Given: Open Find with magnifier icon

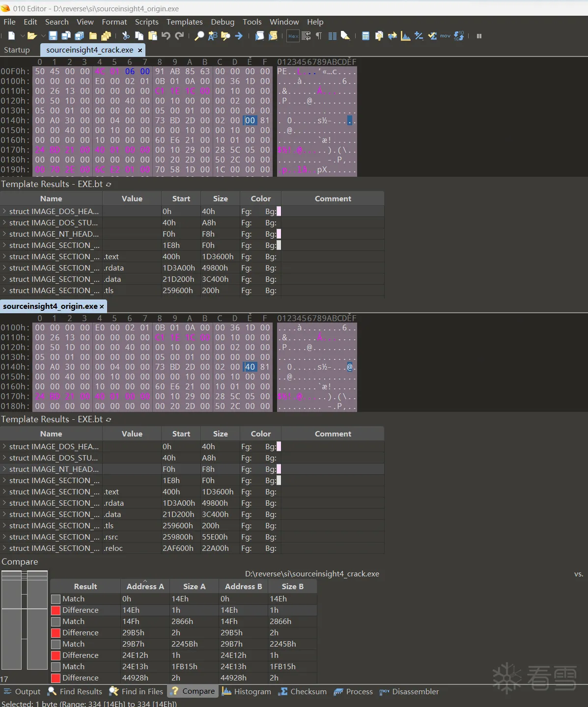Looking at the screenshot, I should (199, 36).
